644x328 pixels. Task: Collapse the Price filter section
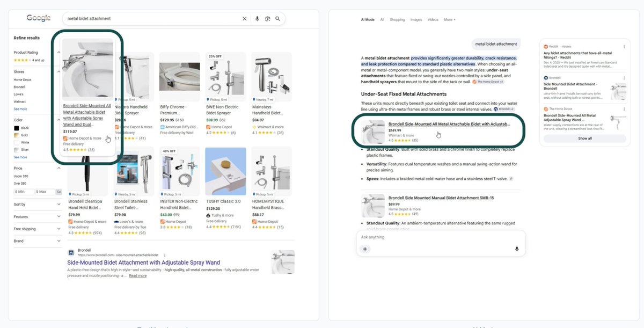(59, 169)
